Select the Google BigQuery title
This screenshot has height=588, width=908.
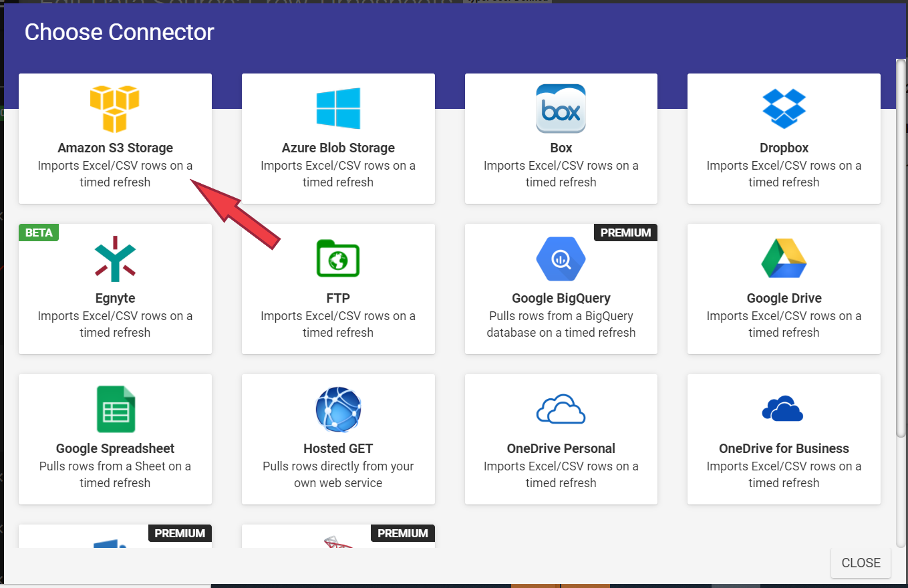[x=561, y=299]
